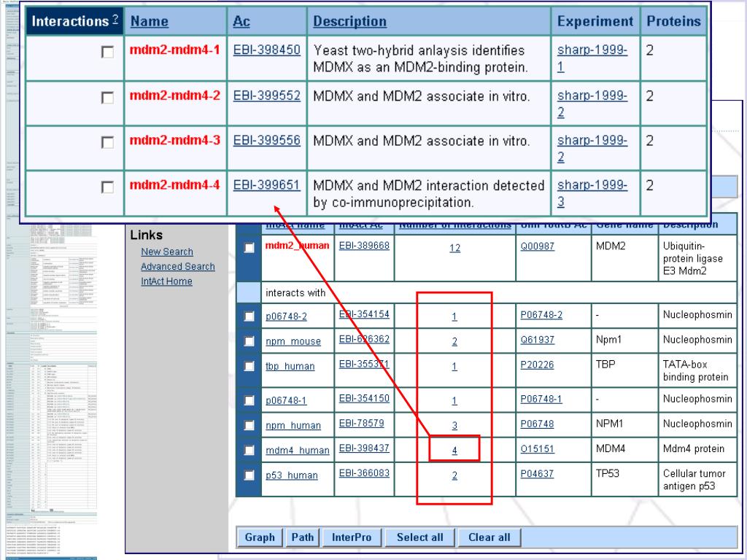Click the mdm2-mdm4-1 interaction name
Viewport: 747px width, 560px height.
pyautogui.click(x=175, y=50)
